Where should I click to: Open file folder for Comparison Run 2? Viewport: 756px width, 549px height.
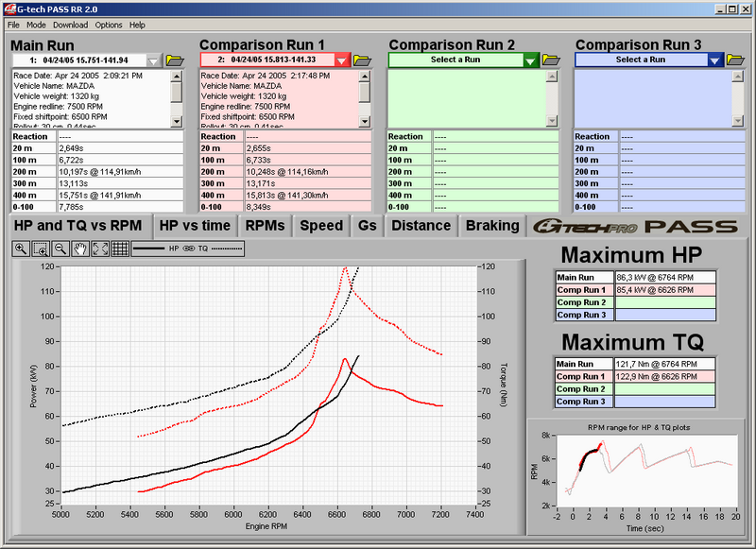551,60
